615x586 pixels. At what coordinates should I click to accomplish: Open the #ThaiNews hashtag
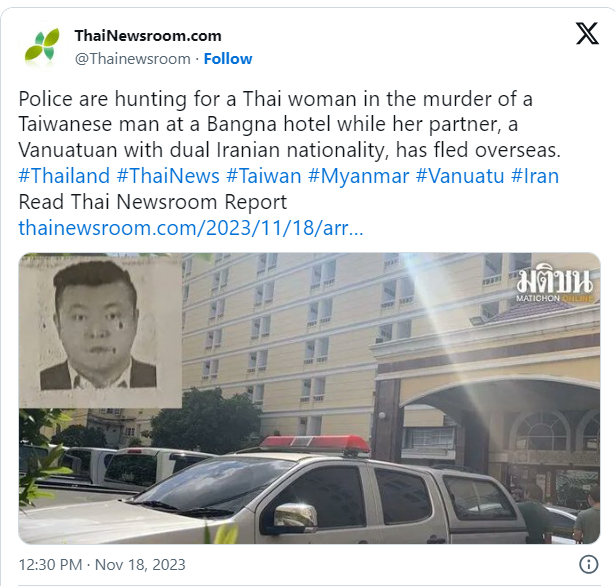click(168, 176)
